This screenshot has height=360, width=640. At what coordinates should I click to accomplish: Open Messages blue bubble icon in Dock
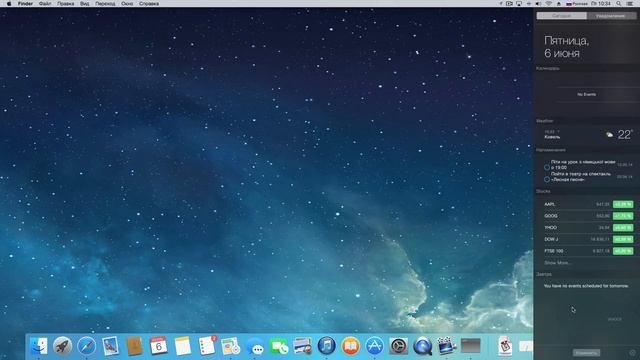pos(255,347)
